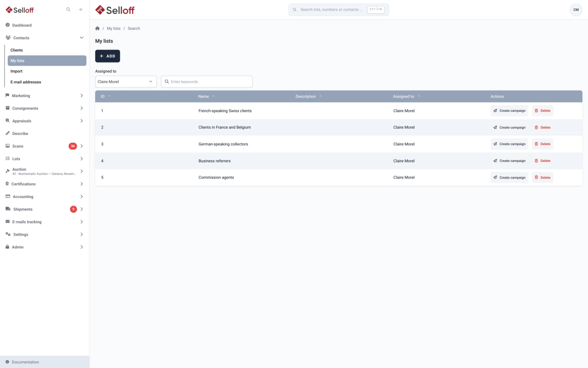The width and height of the screenshot is (588, 368).
Task: Create campaign for German-speaking collectors
Action: pyautogui.click(x=509, y=144)
